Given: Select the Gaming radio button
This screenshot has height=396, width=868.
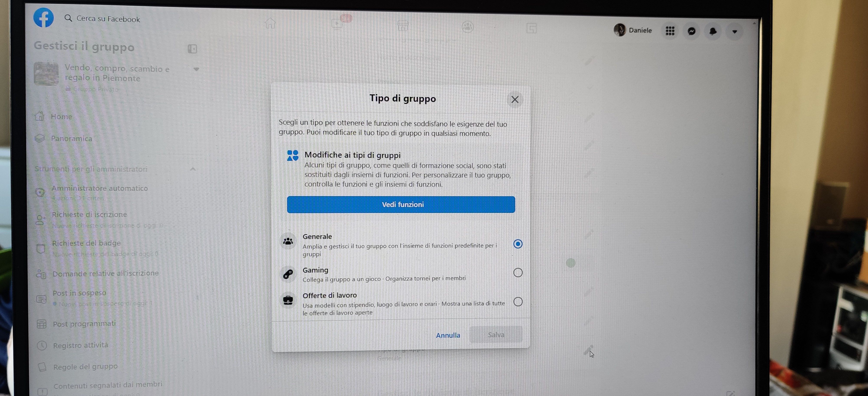Looking at the screenshot, I should [518, 272].
